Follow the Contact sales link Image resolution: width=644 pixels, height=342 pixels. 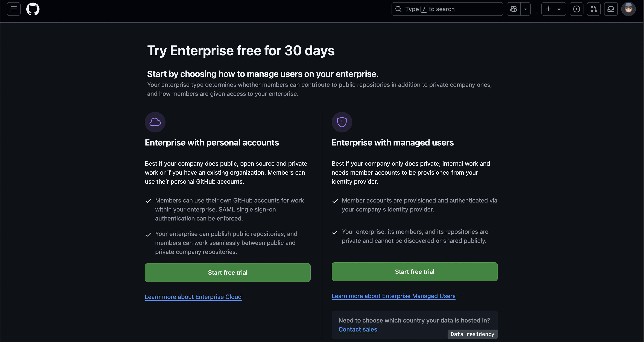pyautogui.click(x=358, y=330)
